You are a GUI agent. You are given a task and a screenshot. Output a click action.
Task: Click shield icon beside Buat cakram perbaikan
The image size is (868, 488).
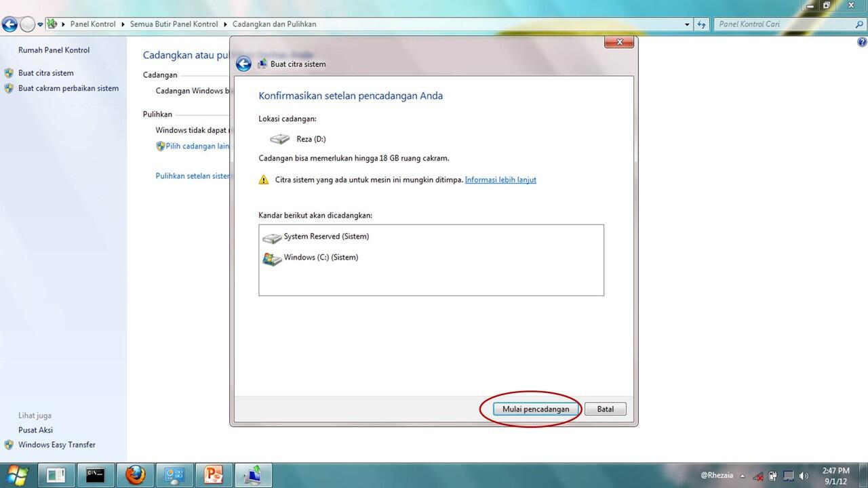click(x=9, y=89)
